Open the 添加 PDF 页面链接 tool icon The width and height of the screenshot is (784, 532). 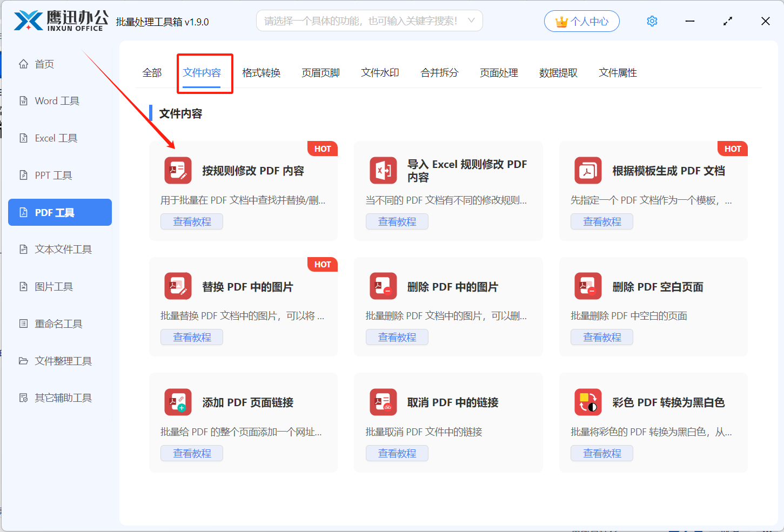click(178, 402)
